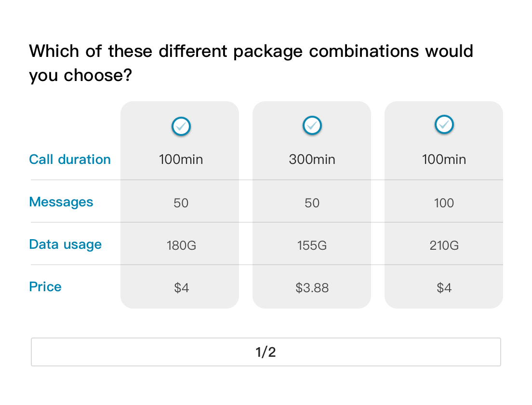The image size is (532, 405).
Task: Click the 300min call duration value
Action: pos(312,160)
